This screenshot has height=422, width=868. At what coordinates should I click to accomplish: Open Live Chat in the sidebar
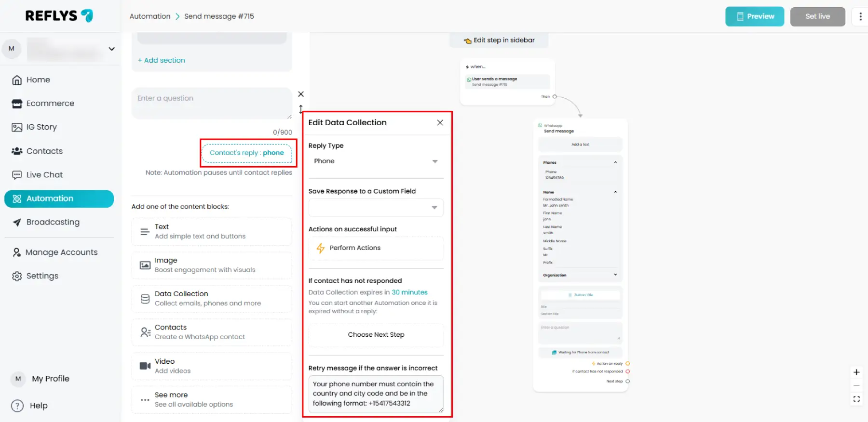[x=44, y=175]
